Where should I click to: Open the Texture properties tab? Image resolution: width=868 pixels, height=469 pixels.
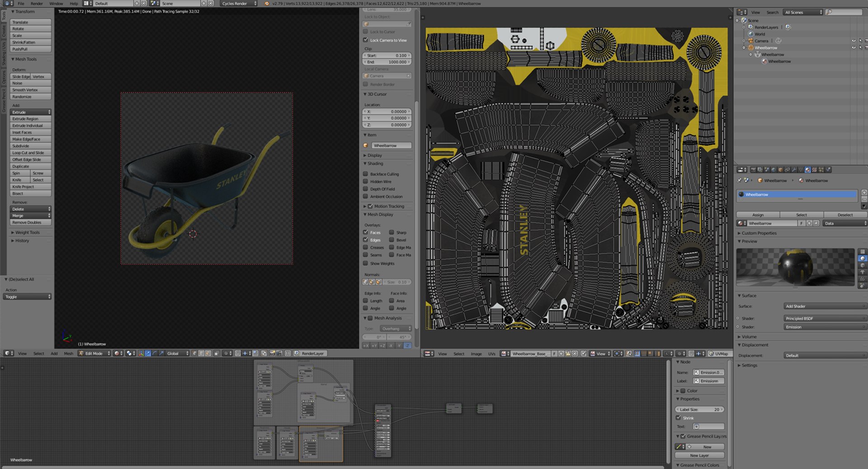tap(814, 170)
